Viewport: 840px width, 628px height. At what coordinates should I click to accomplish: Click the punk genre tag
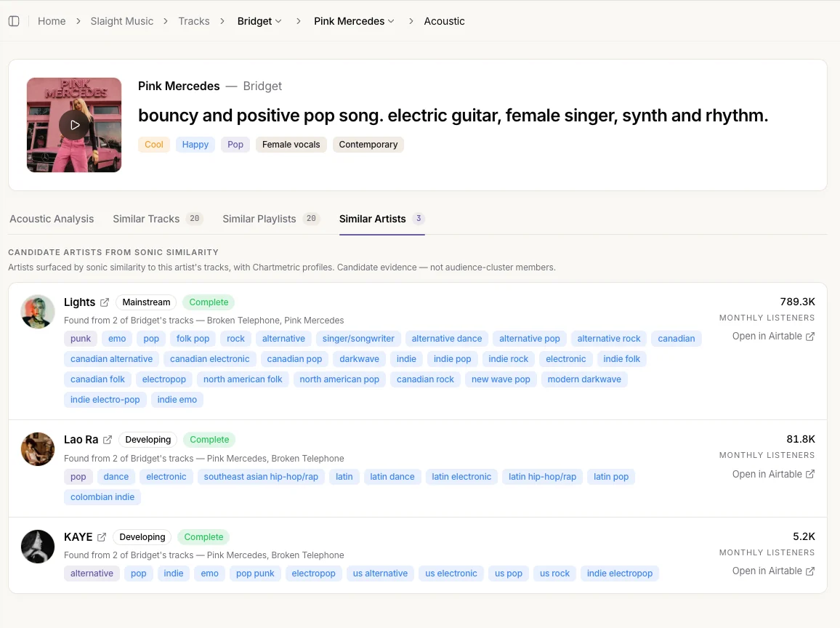pos(81,339)
